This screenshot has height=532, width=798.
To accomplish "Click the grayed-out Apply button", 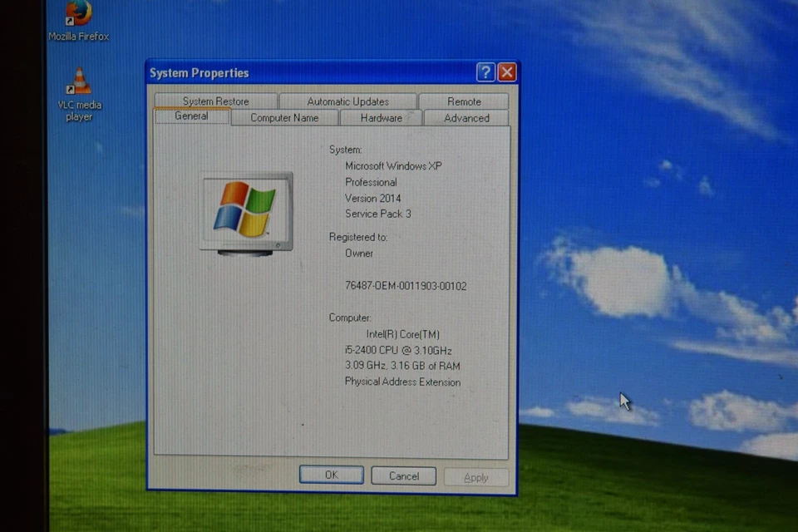I will [x=475, y=477].
